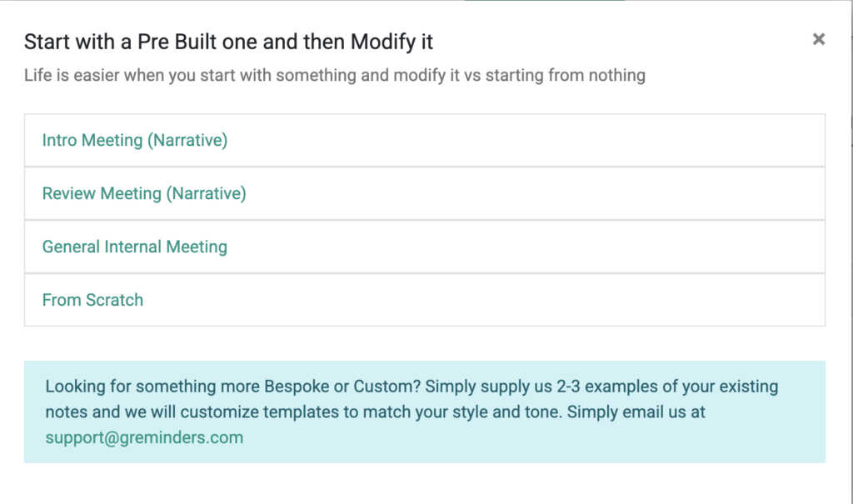The height and width of the screenshot is (504, 853).
Task: Click the green bar above the dialog
Action: [543, 1]
